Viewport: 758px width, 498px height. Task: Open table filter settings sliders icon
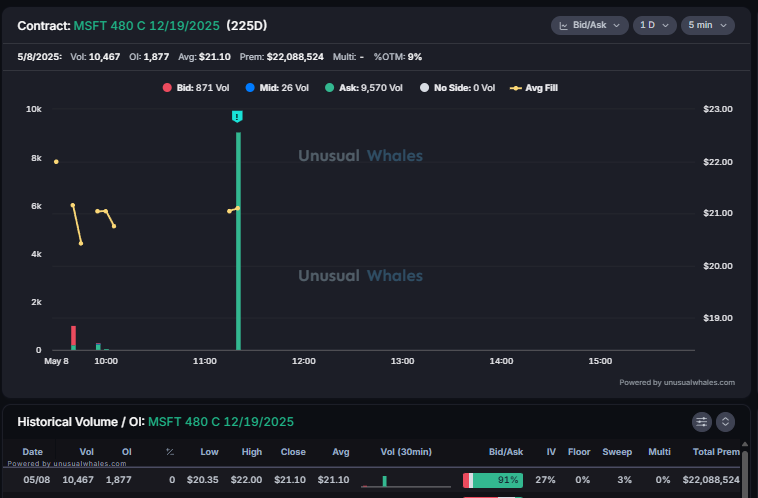(x=701, y=422)
